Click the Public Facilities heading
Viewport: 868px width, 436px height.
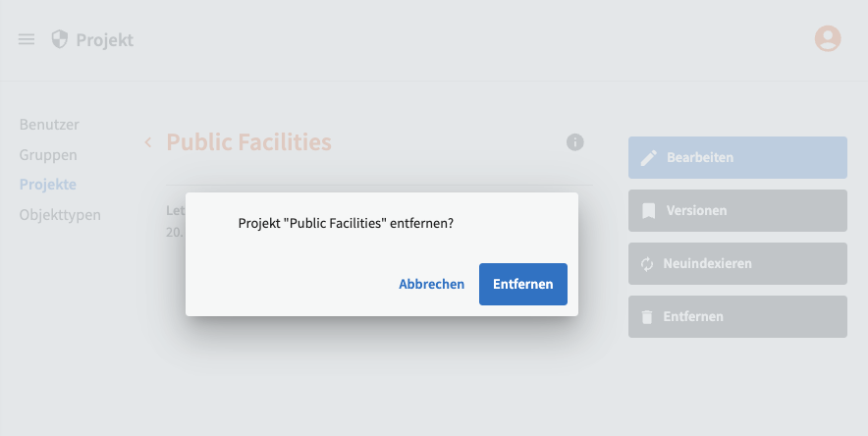click(248, 142)
